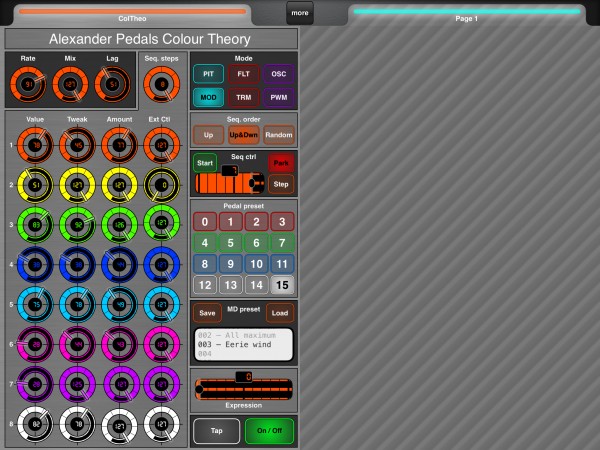
Task: Click the yellow Tweak knob in row 2
Action: [77, 185]
